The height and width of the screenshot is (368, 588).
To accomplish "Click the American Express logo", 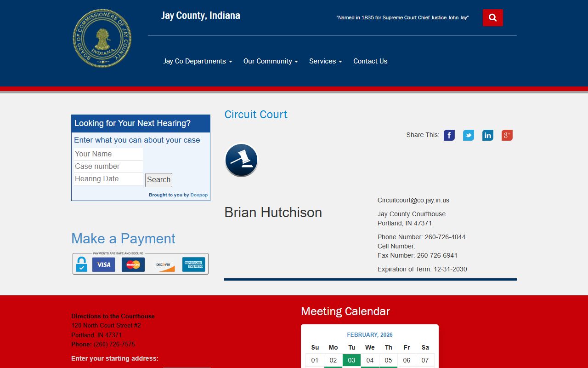I will coord(193,264).
